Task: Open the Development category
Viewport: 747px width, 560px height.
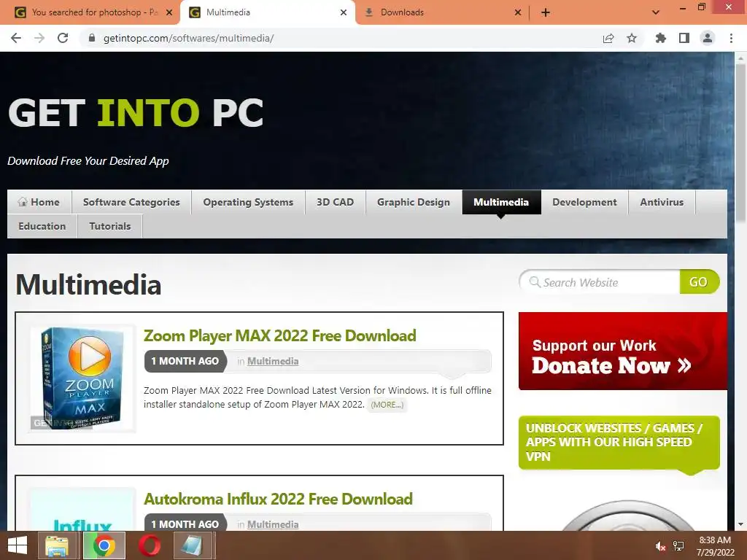Action: coord(584,202)
